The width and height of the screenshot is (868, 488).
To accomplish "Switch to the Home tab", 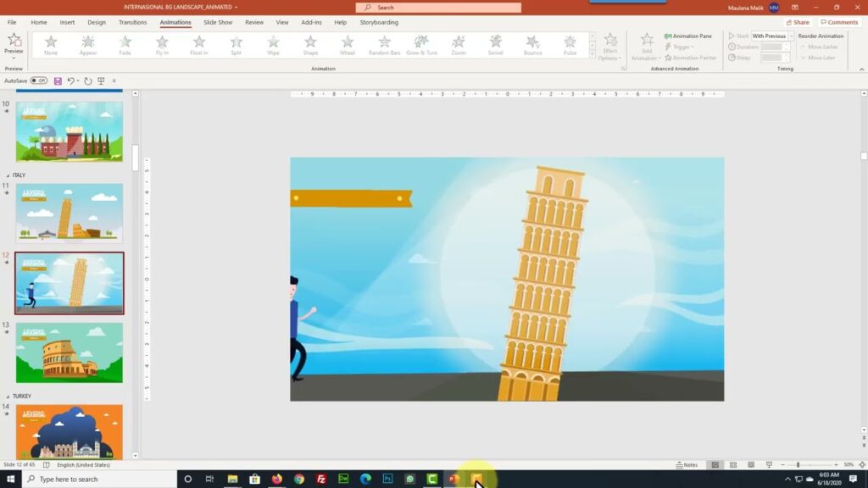I will tap(39, 22).
